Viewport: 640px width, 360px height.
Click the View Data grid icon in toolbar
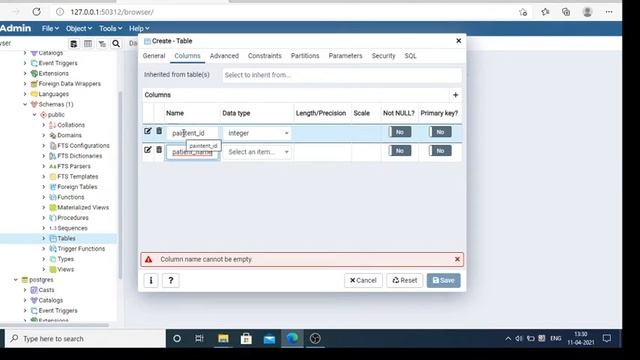(88, 44)
